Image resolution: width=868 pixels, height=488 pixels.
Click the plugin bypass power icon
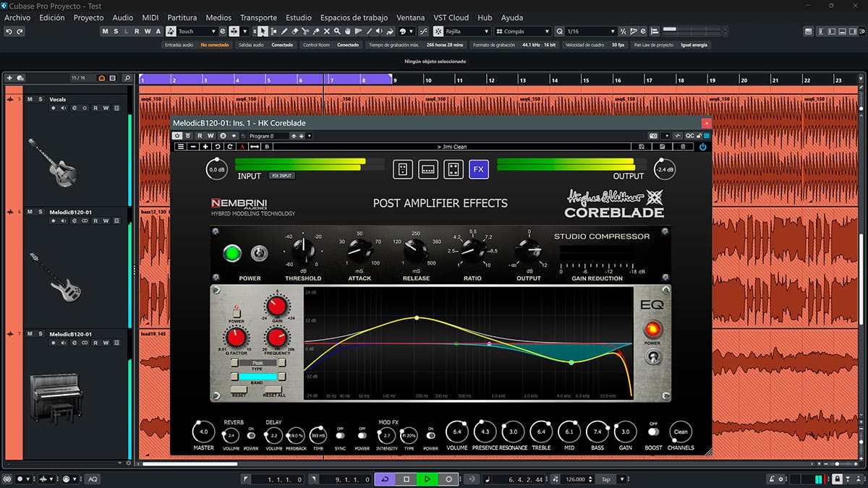point(178,135)
